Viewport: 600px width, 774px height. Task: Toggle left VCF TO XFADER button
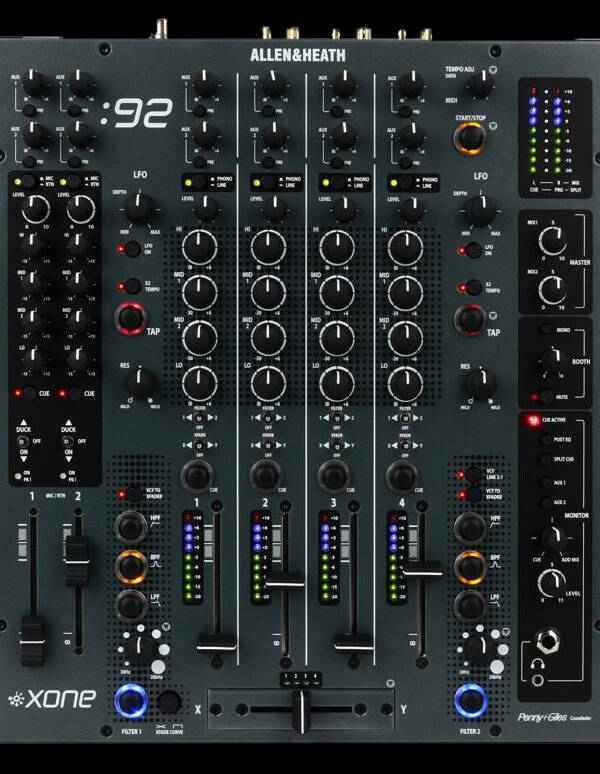[133, 494]
